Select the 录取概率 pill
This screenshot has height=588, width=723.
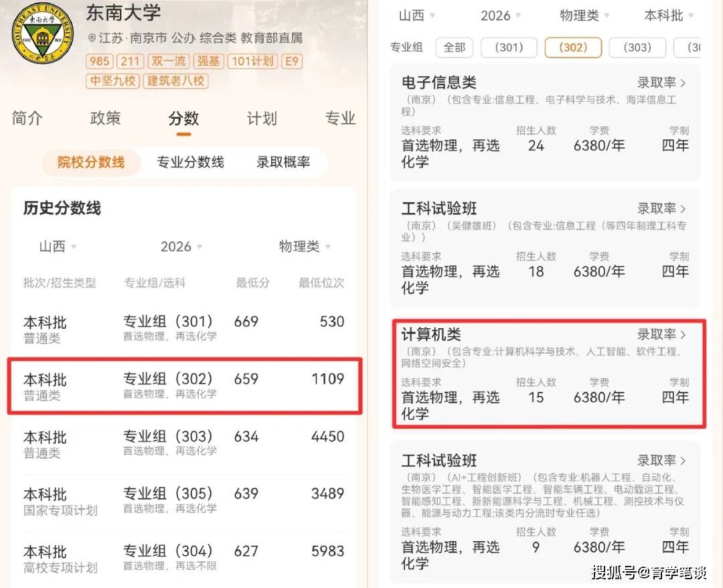(283, 162)
